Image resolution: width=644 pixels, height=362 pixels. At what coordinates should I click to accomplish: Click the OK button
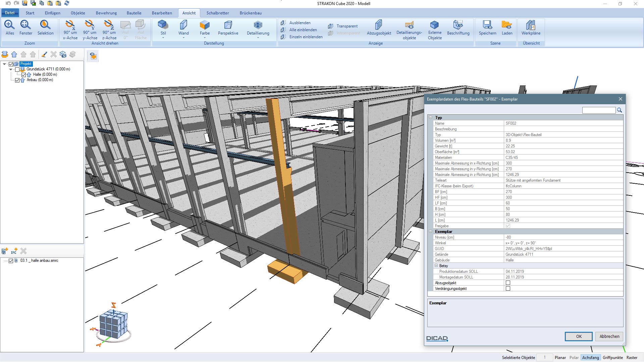point(579,337)
